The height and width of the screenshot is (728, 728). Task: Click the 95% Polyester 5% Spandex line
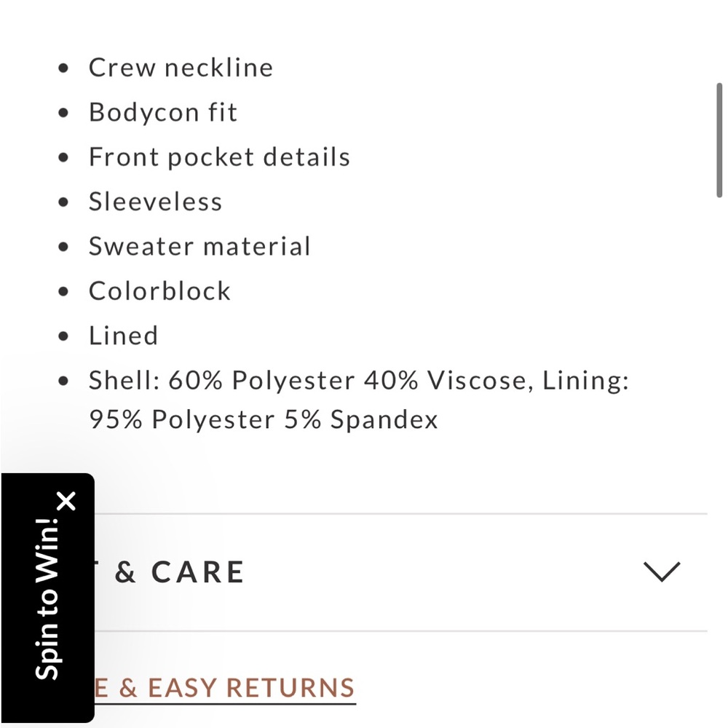click(x=264, y=420)
